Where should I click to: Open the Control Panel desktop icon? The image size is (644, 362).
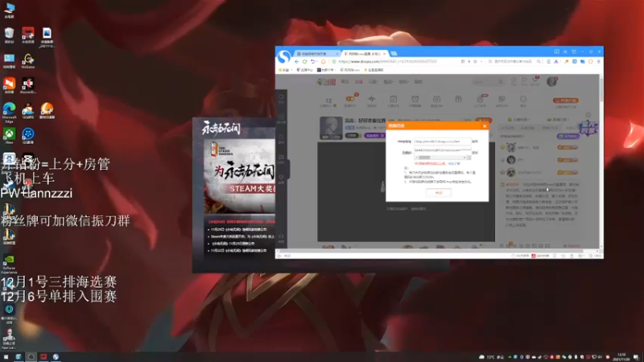9,60
